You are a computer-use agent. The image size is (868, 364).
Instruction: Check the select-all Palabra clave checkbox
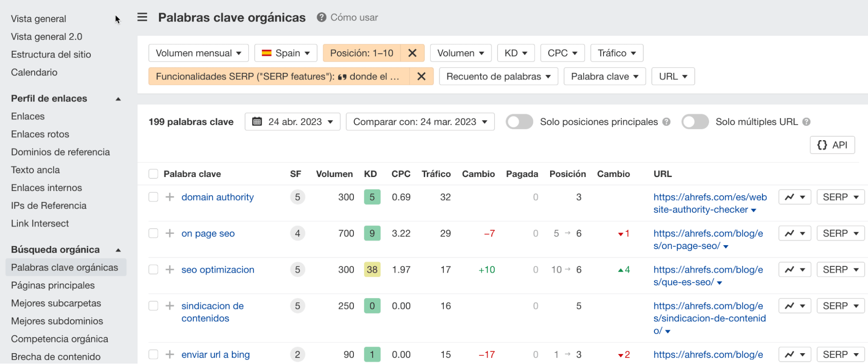pos(153,174)
